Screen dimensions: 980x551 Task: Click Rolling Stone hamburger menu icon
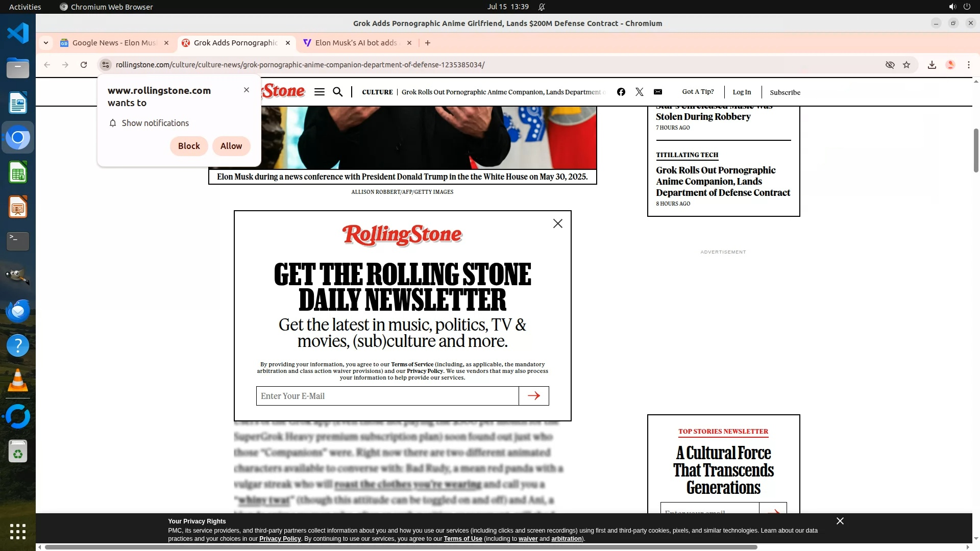point(320,92)
